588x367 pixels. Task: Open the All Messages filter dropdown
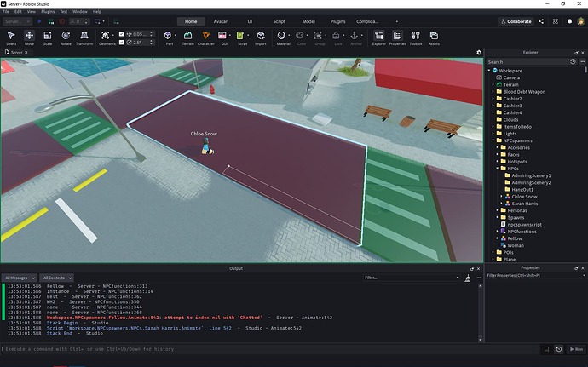(19, 278)
